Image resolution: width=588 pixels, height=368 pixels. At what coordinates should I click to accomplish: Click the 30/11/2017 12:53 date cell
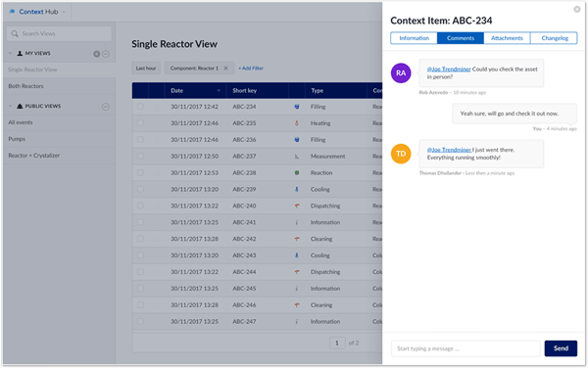[x=194, y=172]
